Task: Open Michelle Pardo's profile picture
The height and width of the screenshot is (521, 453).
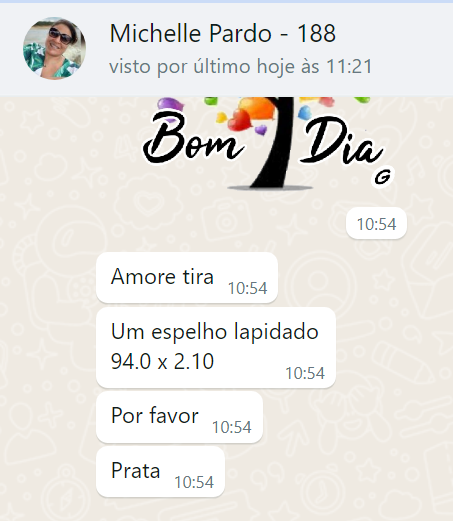Action: click(54, 48)
